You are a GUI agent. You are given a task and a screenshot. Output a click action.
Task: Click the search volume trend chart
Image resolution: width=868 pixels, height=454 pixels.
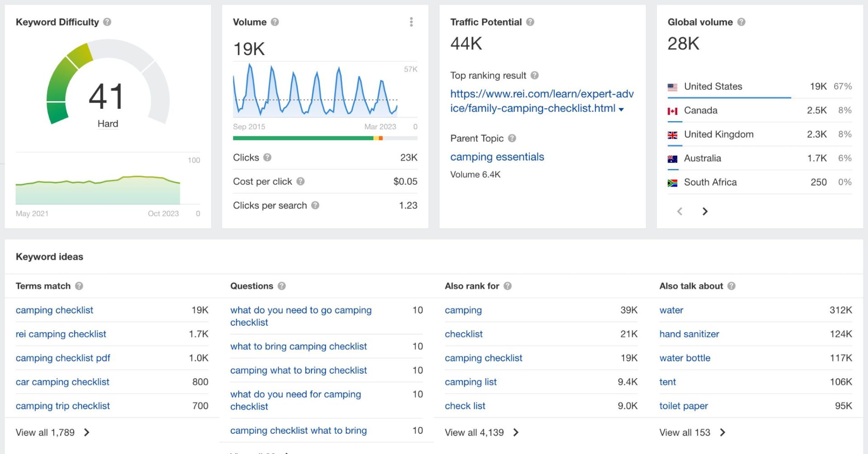pyautogui.click(x=316, y=90)
